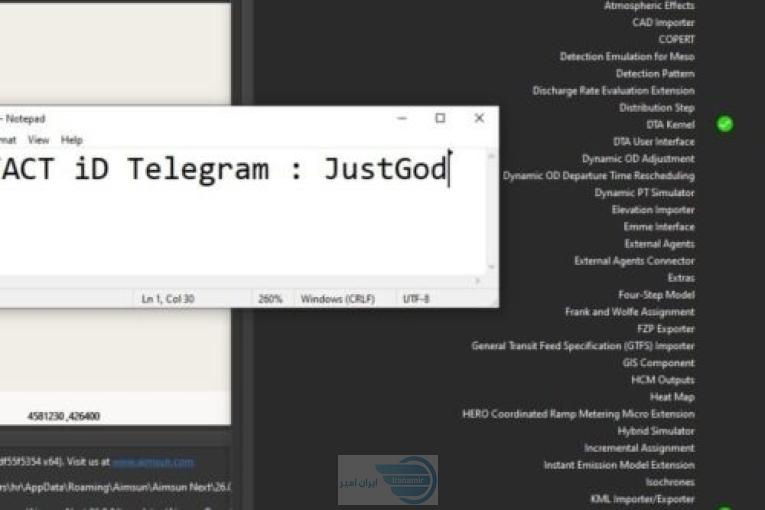The image size is (765, 510).
Task: Click the UTF-8 encoding indicator
Action: tap(416, 299)
